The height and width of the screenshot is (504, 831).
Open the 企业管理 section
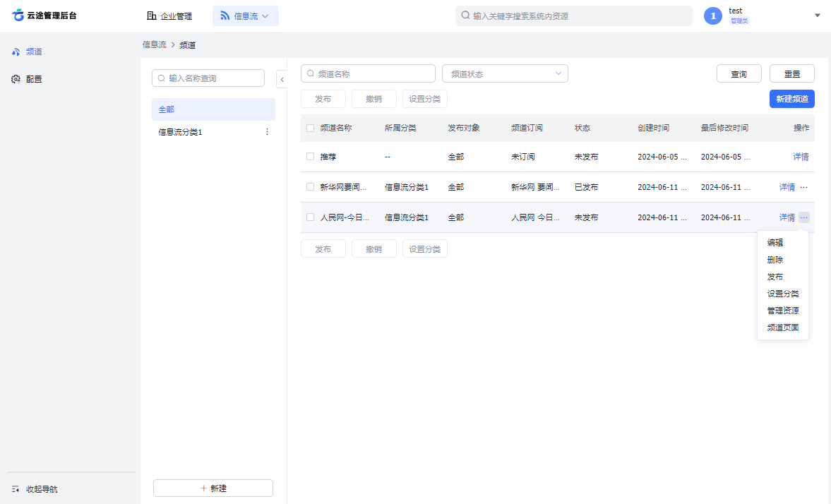click(x=169, y=16)
